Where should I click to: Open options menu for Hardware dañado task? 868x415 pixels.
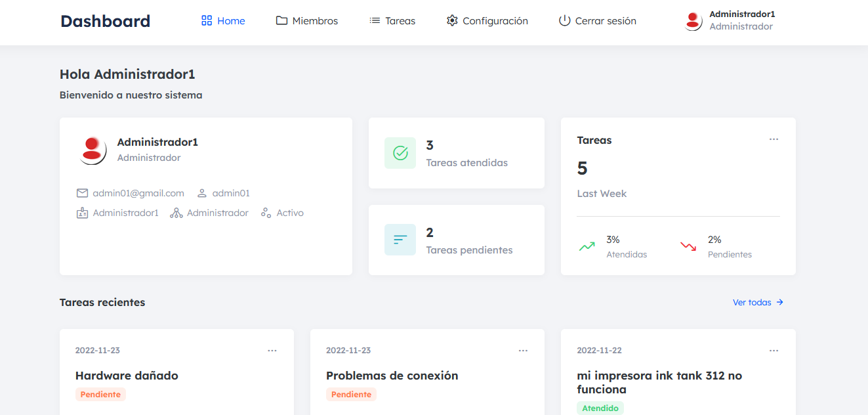272,351
